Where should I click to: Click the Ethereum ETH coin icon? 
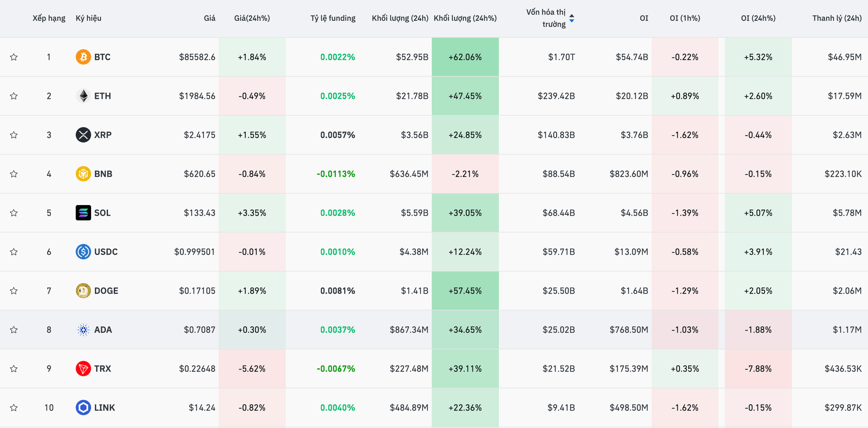coord(83,96)
